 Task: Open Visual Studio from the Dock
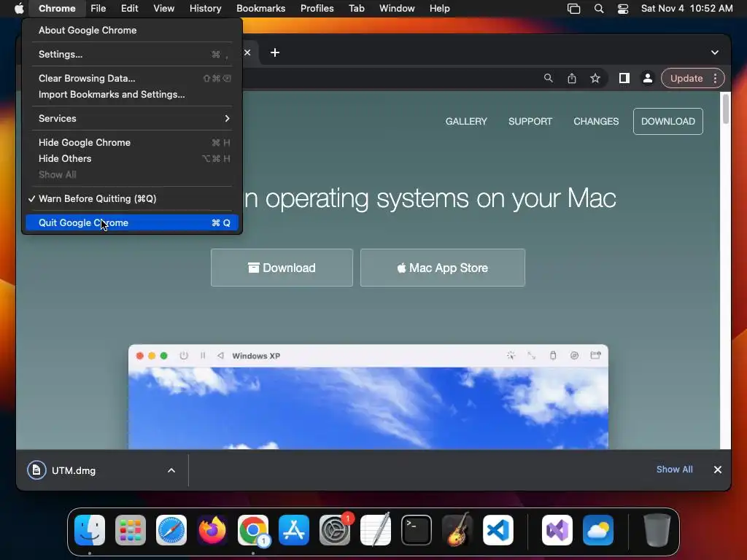pyautogui.click(x=557, y=530)
